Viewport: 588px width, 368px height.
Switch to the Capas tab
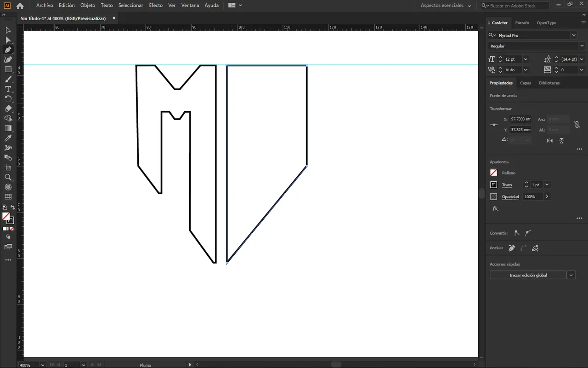pyautogui.click(x=526, y=83)
